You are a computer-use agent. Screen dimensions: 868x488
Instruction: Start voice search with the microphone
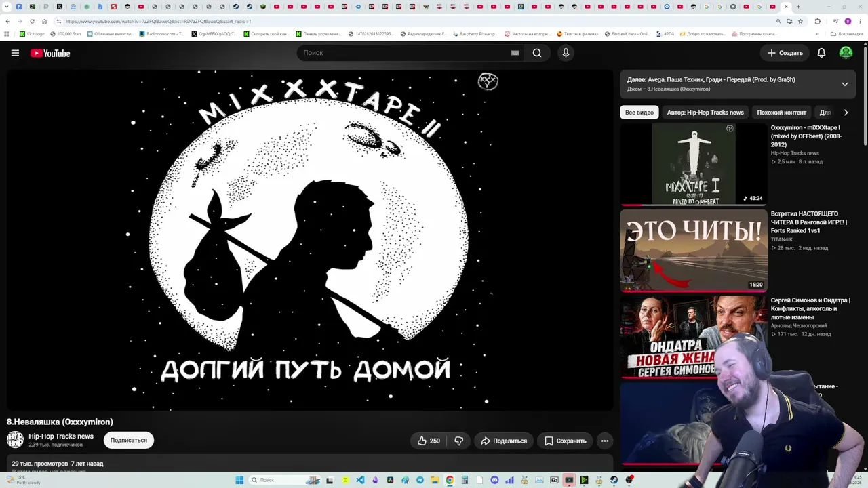566,53
